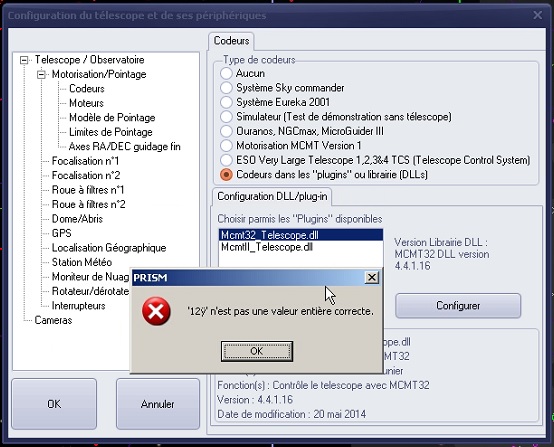Screen dimensions: 554x447
Task: Choose the Système Sky commander radio option
Action: (226, 88)
